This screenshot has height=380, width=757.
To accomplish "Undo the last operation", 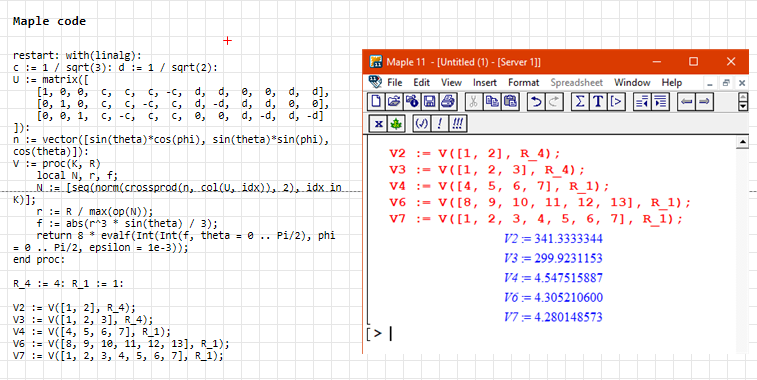I will 536,101.
